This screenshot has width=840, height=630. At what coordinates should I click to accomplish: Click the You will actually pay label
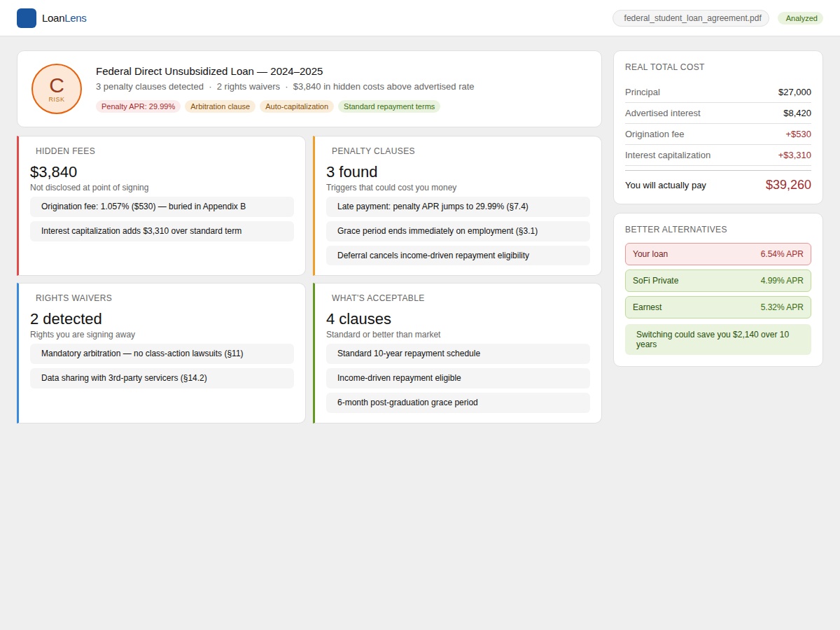click(x=666, y=185)
